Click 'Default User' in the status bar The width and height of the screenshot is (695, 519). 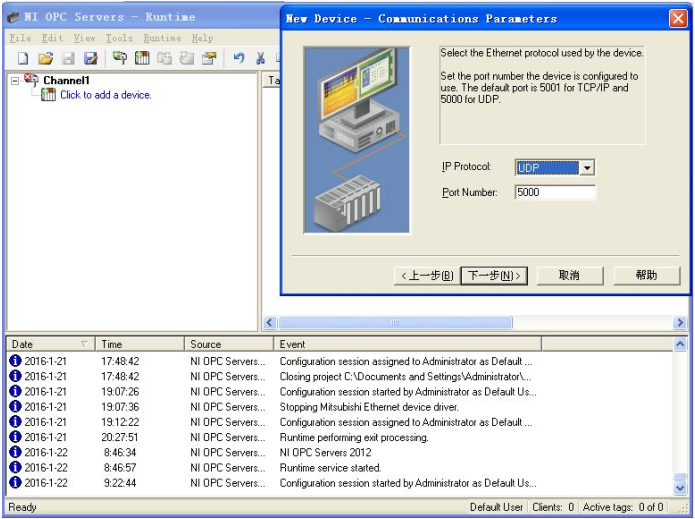point(496,507)
